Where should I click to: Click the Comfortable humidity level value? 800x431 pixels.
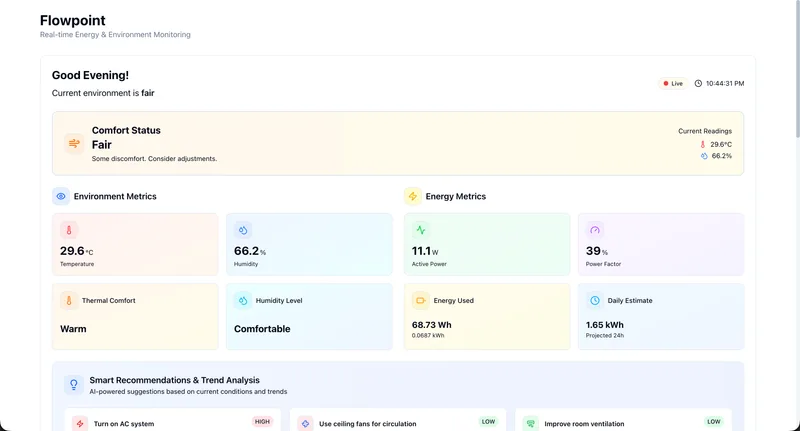262,329
